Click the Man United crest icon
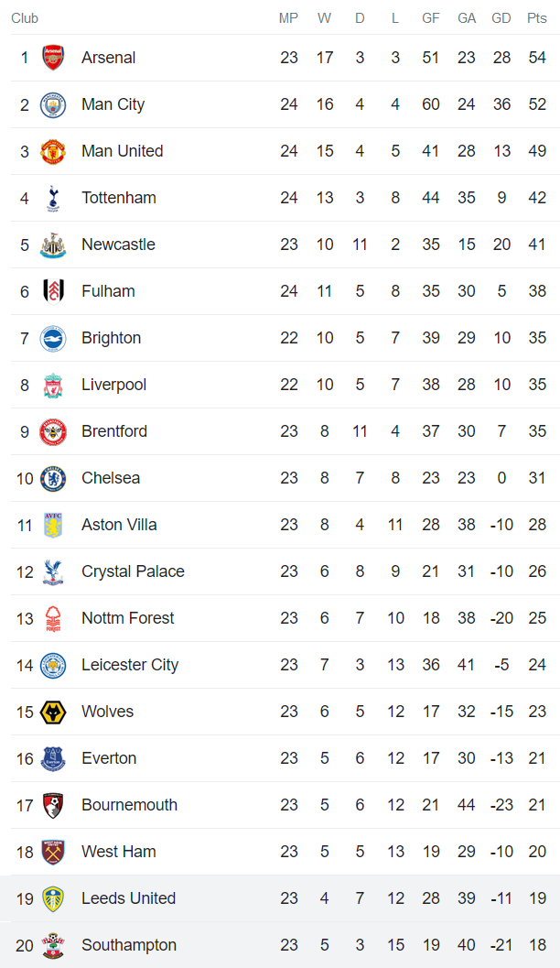This screenshot has height=968, width=560. [53, 151]
